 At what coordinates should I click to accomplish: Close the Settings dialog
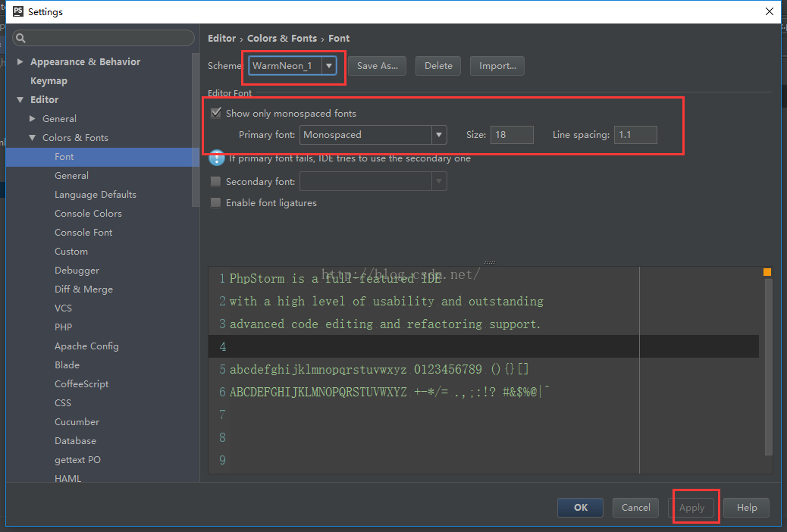pos(770,11)
